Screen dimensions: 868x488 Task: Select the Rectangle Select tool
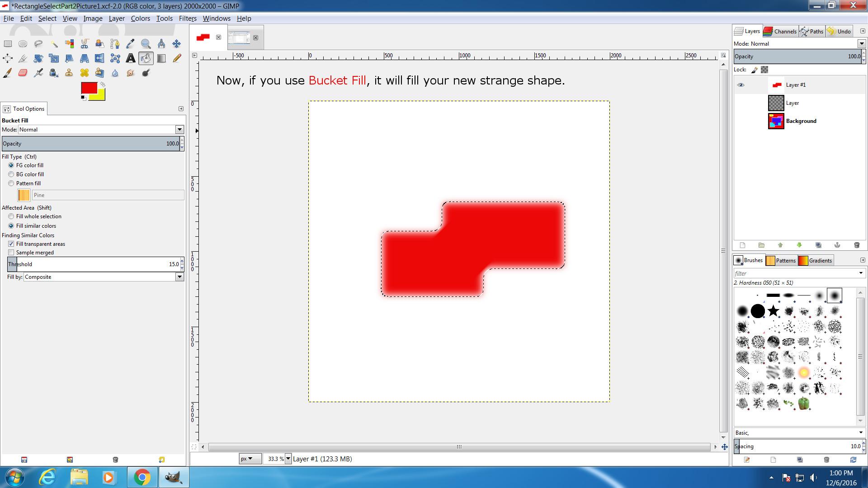pos(8,44)
